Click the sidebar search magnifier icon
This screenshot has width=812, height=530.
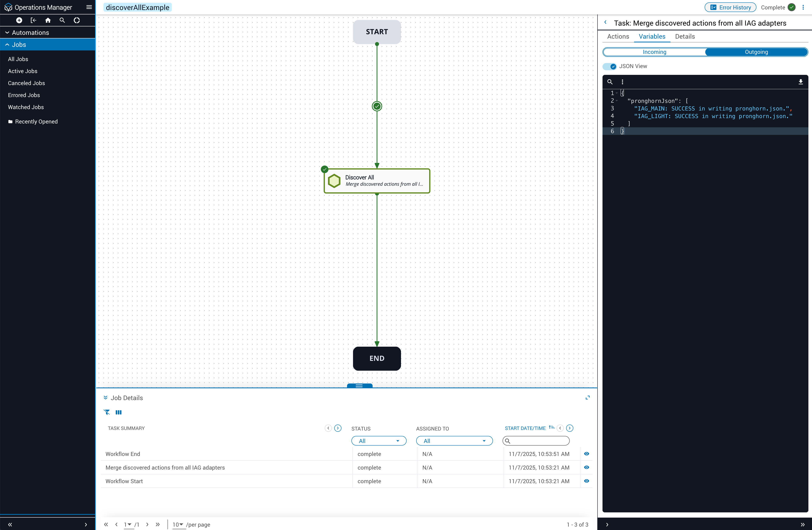62,20
